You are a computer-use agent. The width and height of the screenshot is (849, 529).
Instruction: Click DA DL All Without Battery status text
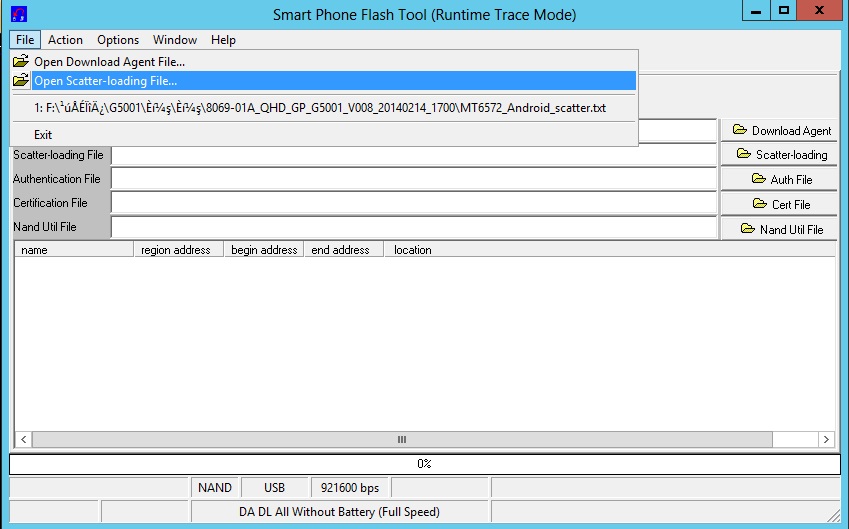click(339, 512)
